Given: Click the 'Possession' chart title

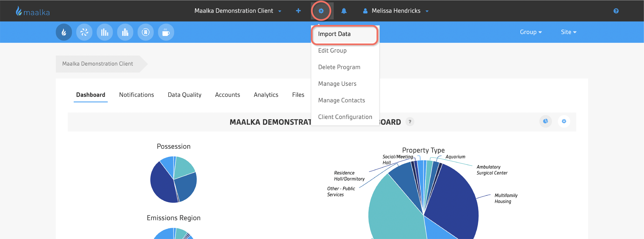Looking at the screenshot, I should (174, 146).
